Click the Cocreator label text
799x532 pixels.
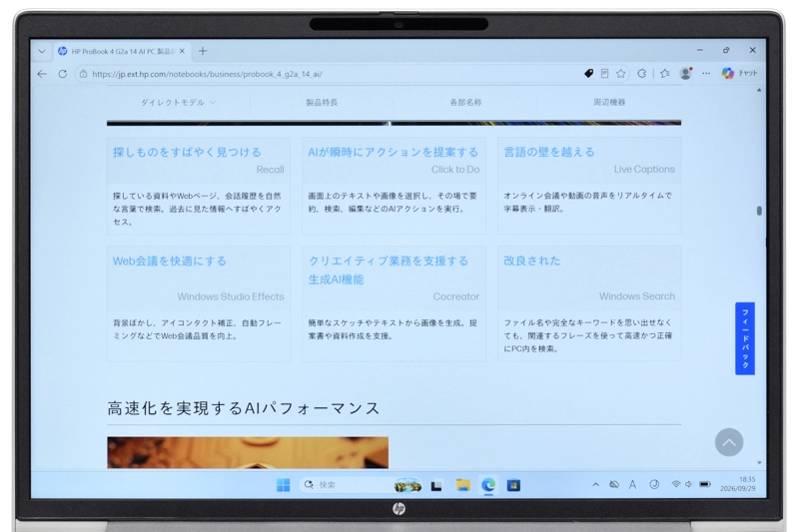click(x=456, y=296)
